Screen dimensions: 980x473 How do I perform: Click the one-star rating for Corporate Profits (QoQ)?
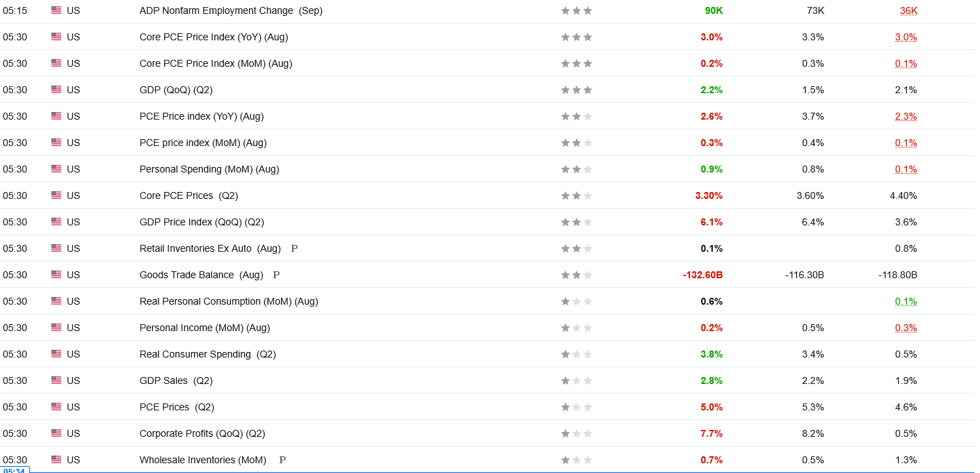coord(577,433)
